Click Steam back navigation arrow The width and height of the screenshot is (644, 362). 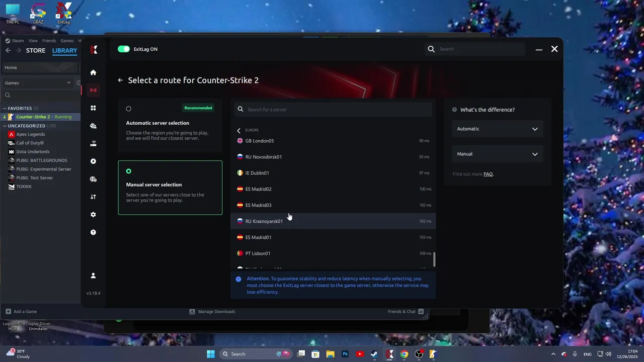pos(8,50)
